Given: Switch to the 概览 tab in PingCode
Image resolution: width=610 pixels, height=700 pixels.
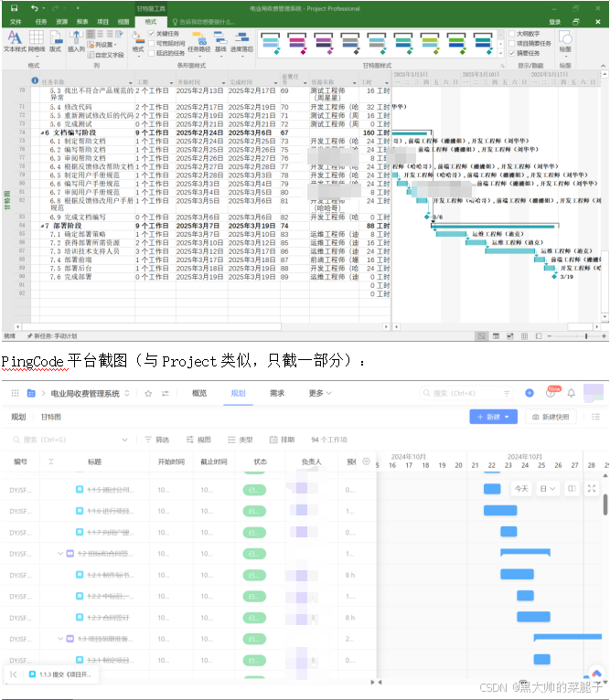Looking at the screenshot, I should point(199,393).
